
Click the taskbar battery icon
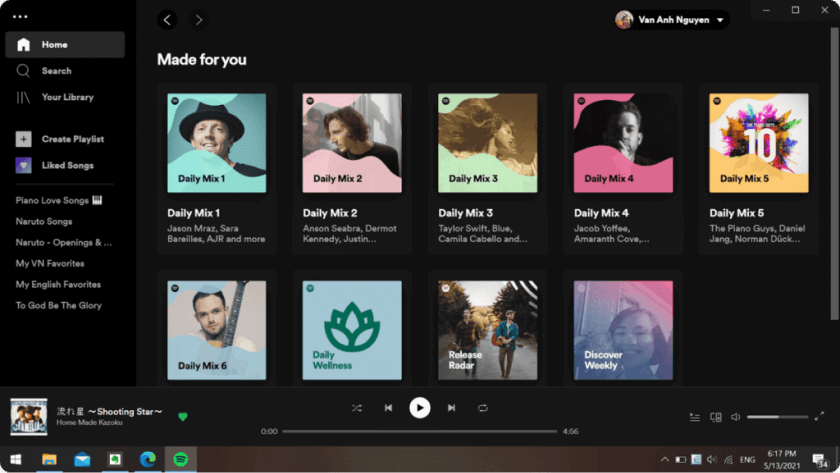point(680,460)
